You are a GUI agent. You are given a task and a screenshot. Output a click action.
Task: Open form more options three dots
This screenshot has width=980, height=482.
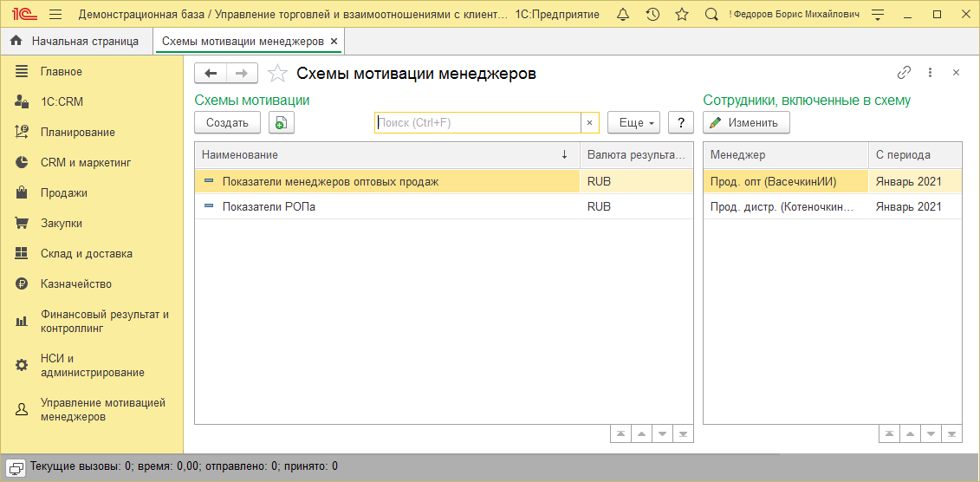(930, 73)
